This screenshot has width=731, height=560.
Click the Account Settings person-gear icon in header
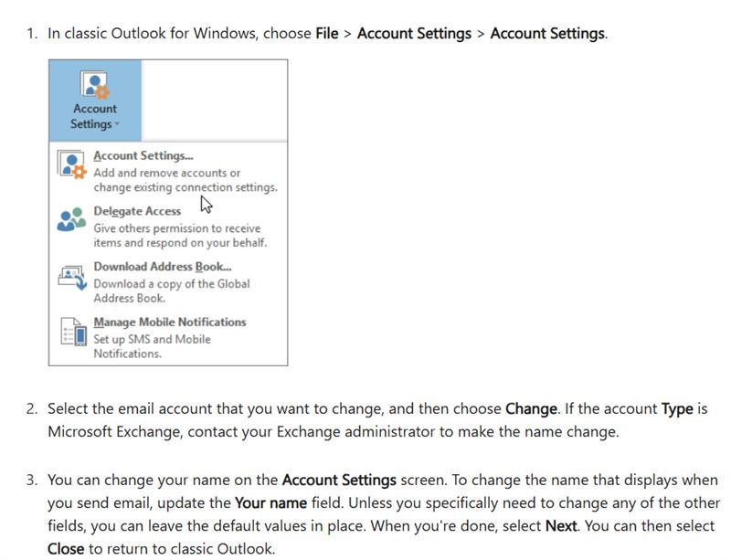click(95, 85)
